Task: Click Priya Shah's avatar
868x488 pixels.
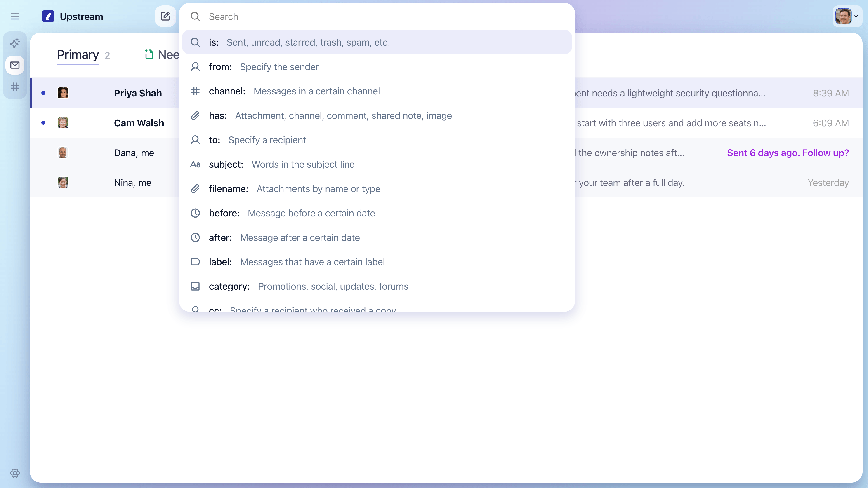Action: (63, 93)
